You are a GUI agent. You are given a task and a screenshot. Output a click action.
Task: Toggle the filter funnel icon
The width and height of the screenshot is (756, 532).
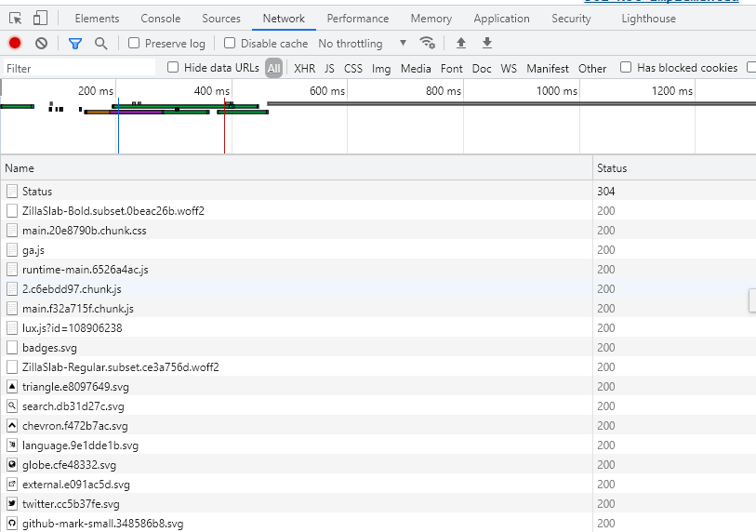pyautogui.click(x=75, y=44)
